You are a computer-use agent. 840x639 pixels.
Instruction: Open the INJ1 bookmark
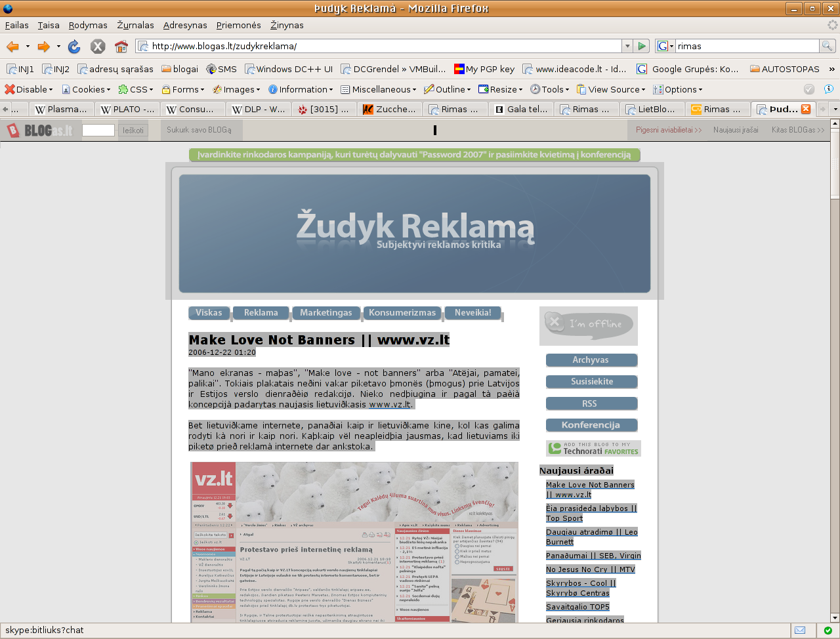click(20, 69)
